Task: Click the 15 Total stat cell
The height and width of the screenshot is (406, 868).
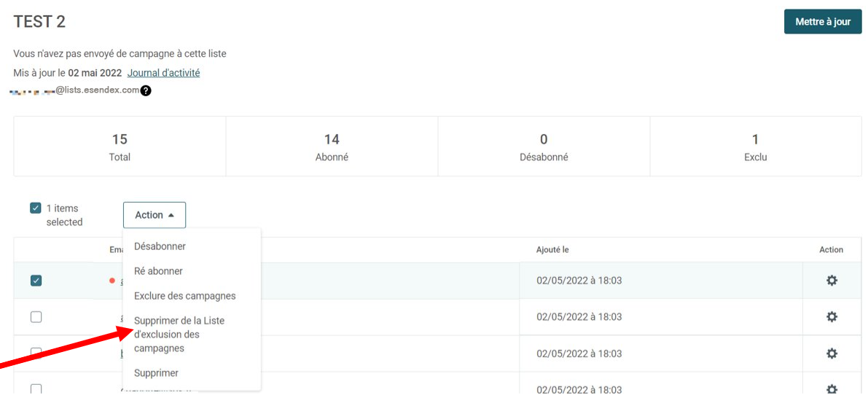Action: click(120, 147)
